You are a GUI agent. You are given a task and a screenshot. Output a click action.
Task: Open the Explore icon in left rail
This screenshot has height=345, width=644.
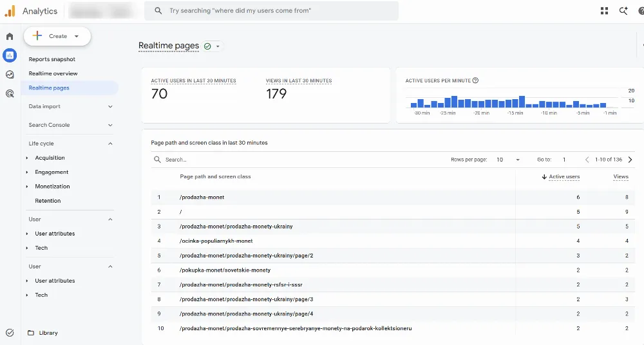point(10,74)
